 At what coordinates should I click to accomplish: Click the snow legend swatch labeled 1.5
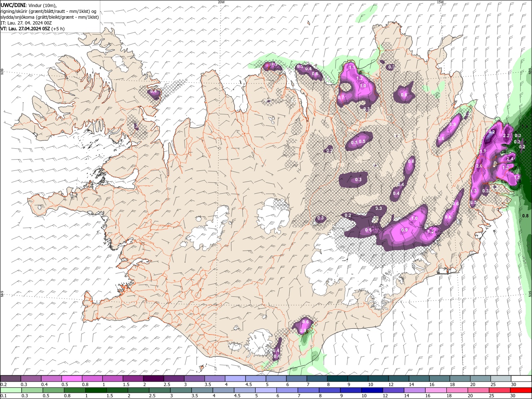point(133,379)
